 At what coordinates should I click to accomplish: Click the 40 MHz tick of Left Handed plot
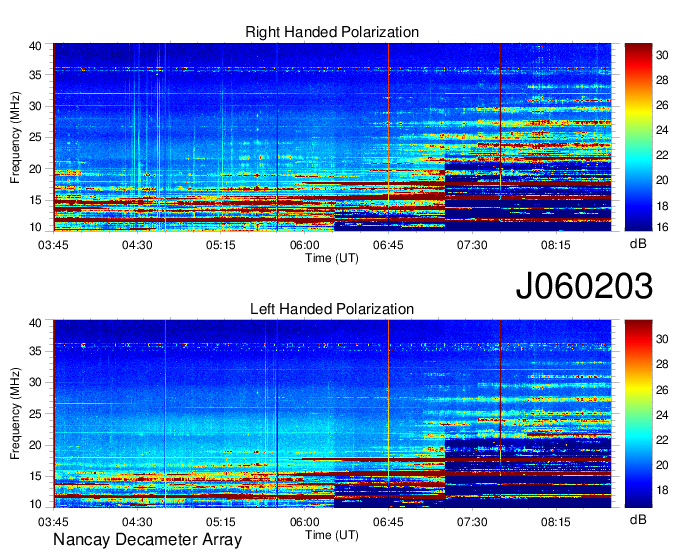pyautogui.click(x=35, y=323)
